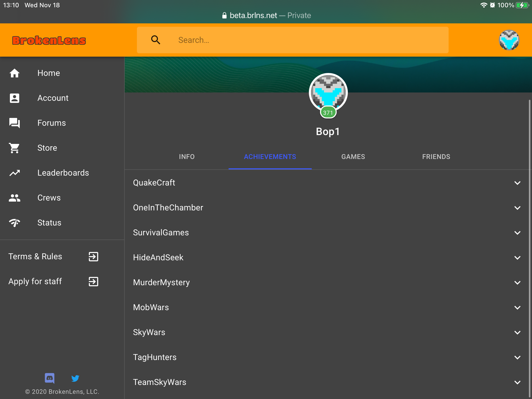Tap the address bar lock icon
The width and height of the screenshot is (532, 399).
(224, 16)
